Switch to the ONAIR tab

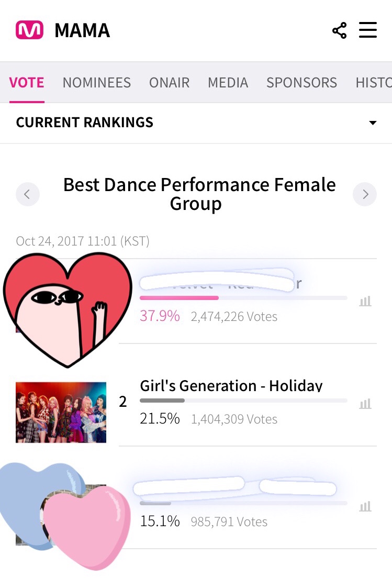click(169, 83)
